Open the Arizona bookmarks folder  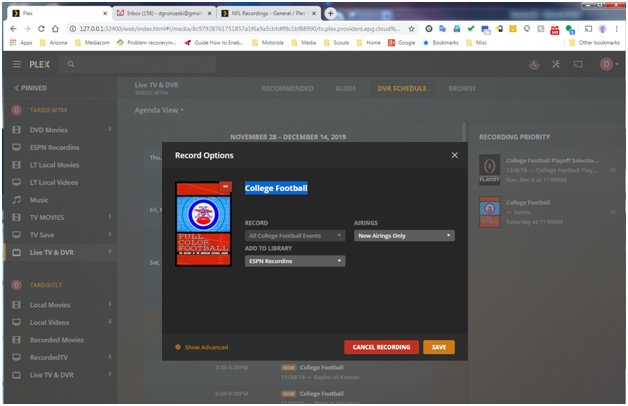53,42
